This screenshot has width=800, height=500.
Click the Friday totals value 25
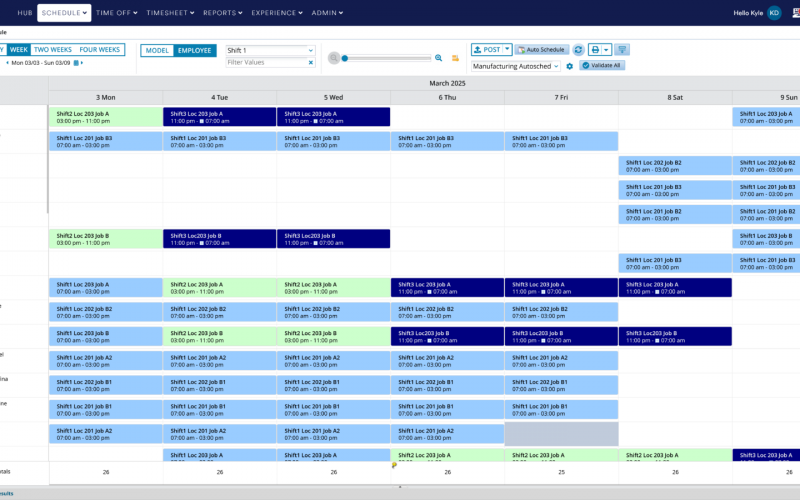[x=561, y=472]
